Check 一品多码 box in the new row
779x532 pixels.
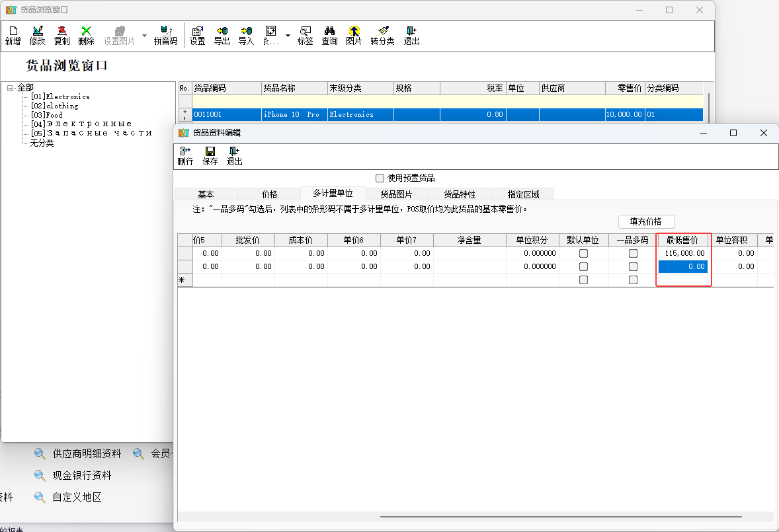(x=633, y=280)
